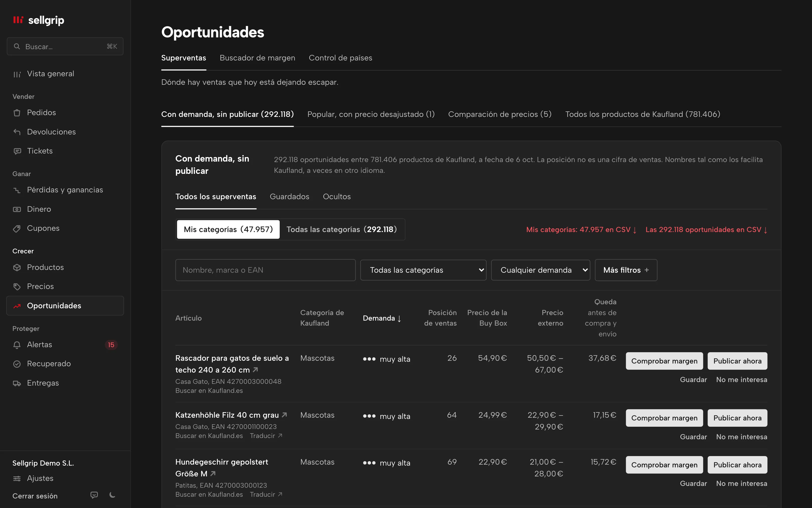Switch to Todas las categorías (292.118) segment

pos(342,230)
